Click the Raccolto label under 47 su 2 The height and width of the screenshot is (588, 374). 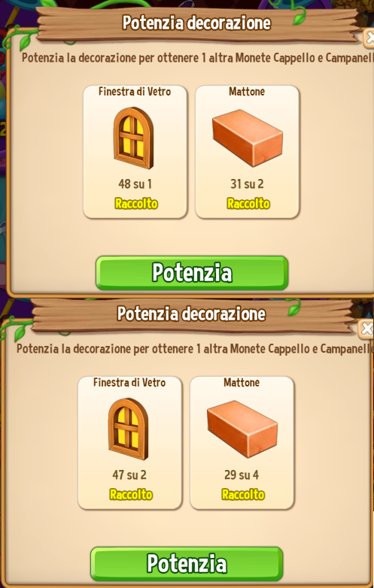click(130, 495)
